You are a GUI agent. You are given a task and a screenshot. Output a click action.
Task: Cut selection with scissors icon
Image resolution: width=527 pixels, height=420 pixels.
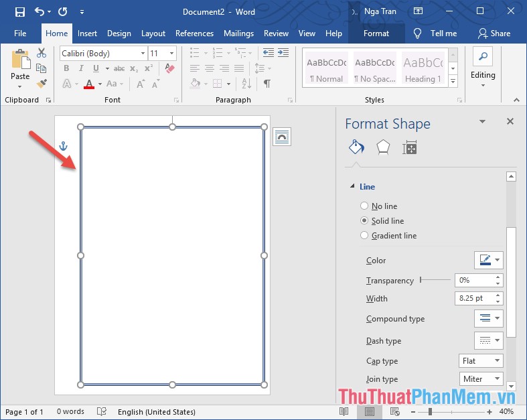pyautogui.click(x=42, y=53)
